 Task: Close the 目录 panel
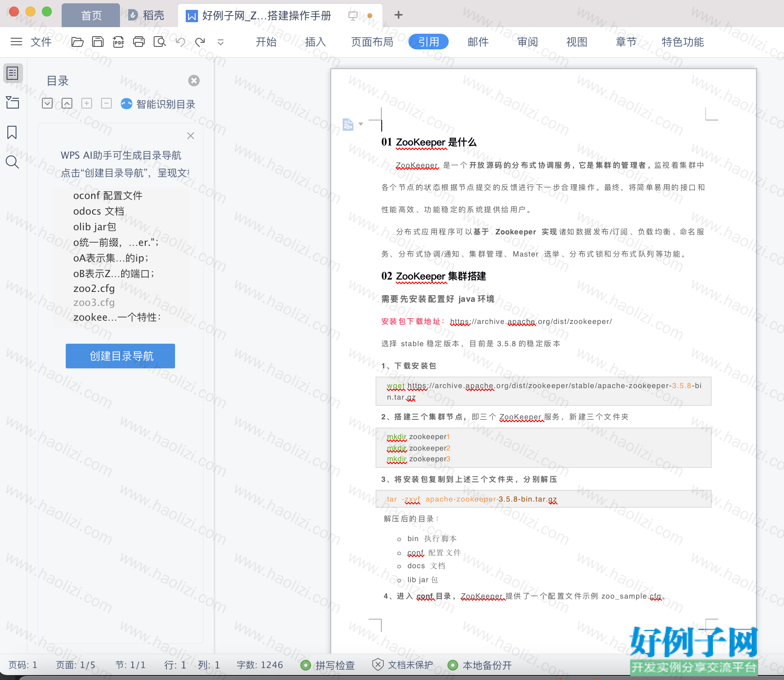click(194, 81)
